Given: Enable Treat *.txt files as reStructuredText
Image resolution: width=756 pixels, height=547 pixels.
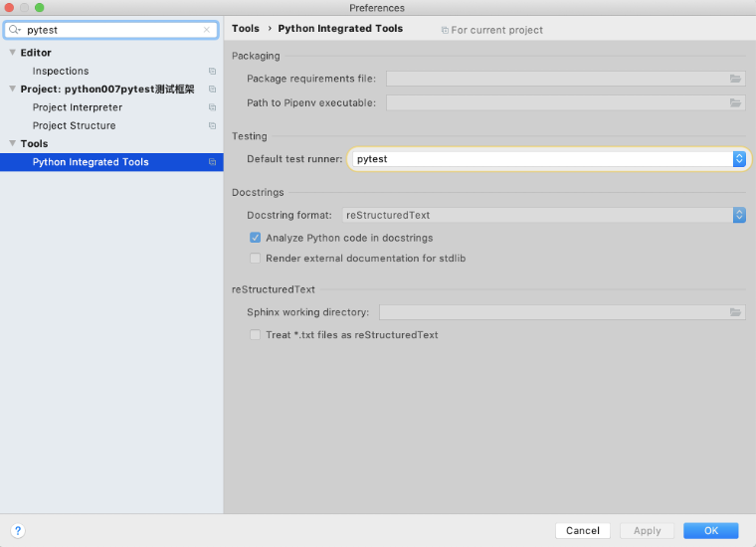Looking at the screenshot, I should (x=255, y=334).
